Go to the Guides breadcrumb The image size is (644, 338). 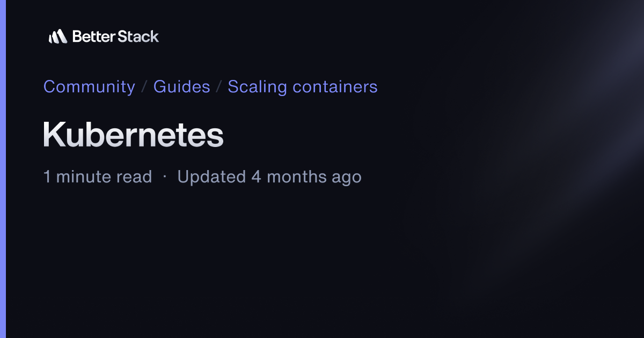(x=181, y=86)
